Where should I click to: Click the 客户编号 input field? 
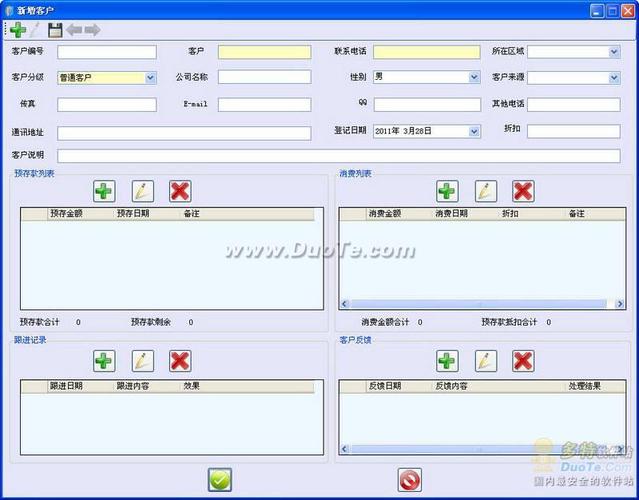click(107, 52)
